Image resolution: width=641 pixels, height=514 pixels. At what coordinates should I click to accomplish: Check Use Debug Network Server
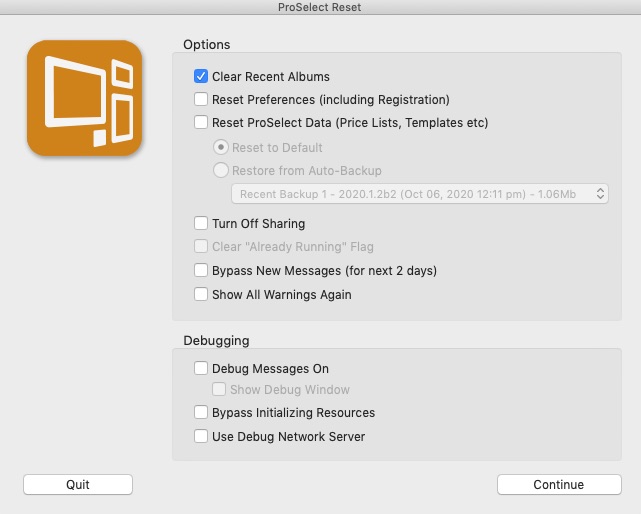[201, 437]
